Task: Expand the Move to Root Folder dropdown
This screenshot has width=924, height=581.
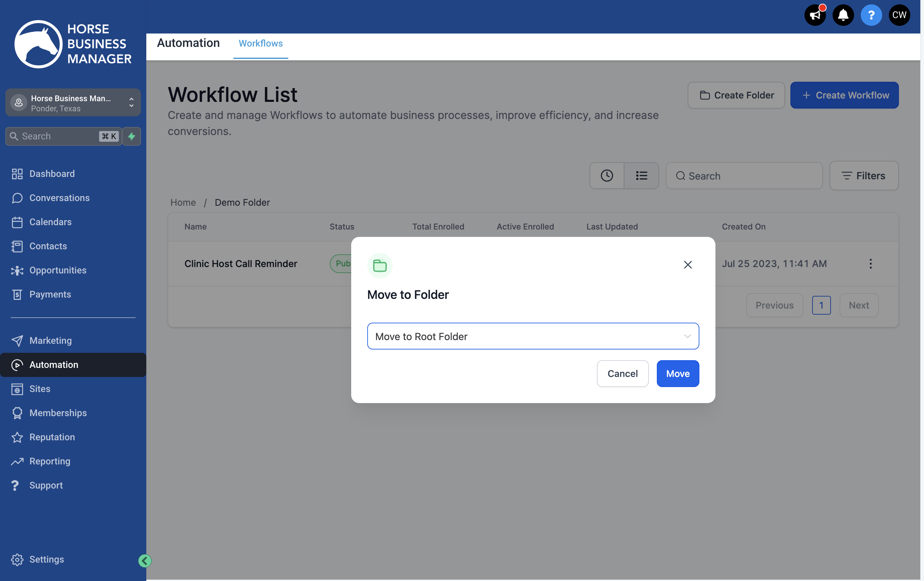Action: (x=533, y=336)
